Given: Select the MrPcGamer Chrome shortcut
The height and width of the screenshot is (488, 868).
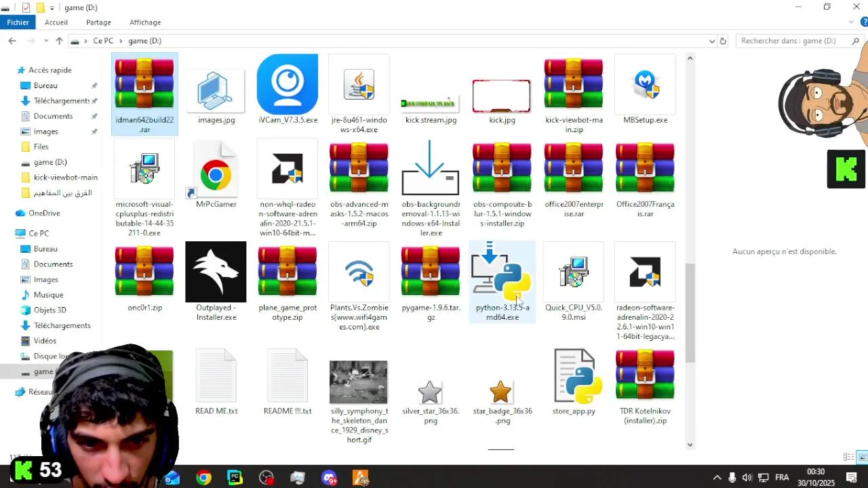Looking at the screenshot, I should click(216, 174).
